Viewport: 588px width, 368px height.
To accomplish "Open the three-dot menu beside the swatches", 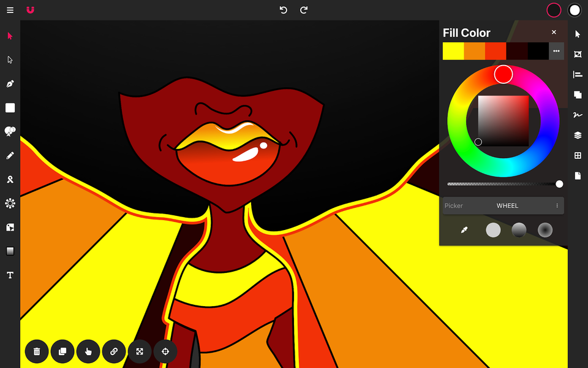I will [x=556, y=51].
